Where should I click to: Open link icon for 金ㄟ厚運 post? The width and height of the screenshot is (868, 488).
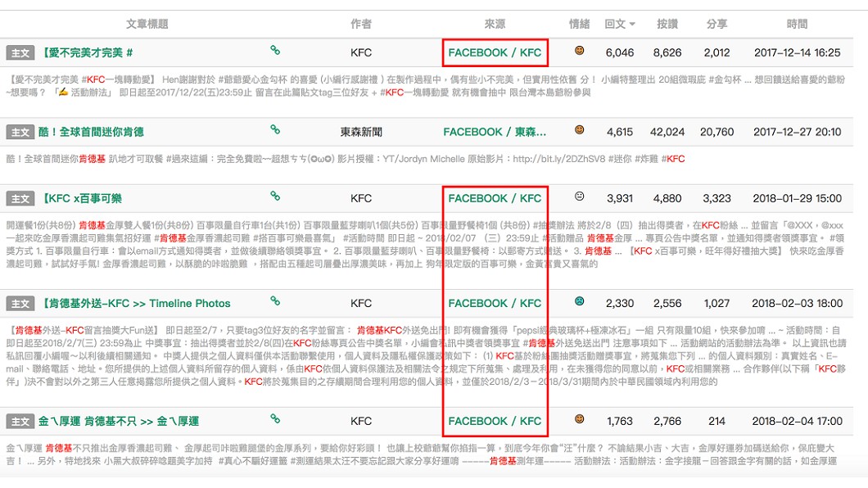(275, 419)
